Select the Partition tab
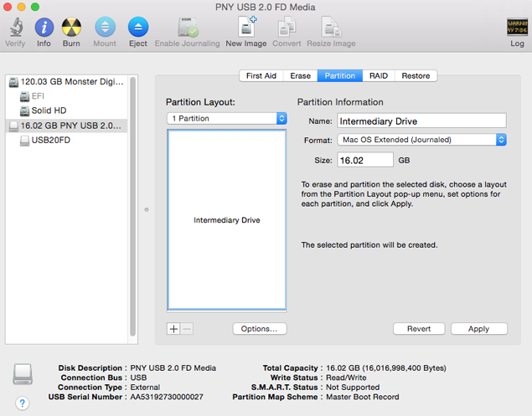Screen dimensions: 532x416 (339, 75)
